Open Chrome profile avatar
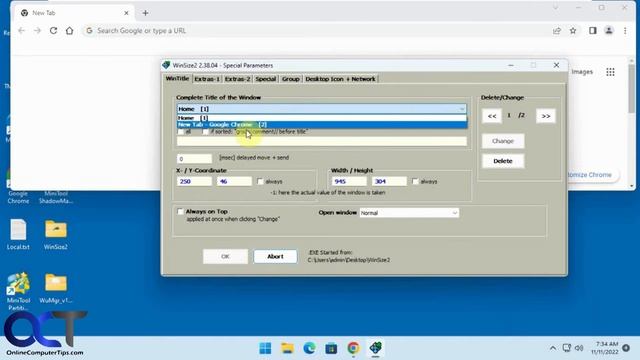 pyautogui.click(x=609, y=31)
